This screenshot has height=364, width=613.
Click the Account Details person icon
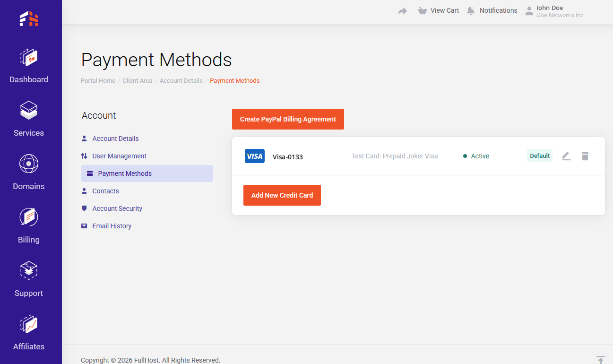pos(84,139)
